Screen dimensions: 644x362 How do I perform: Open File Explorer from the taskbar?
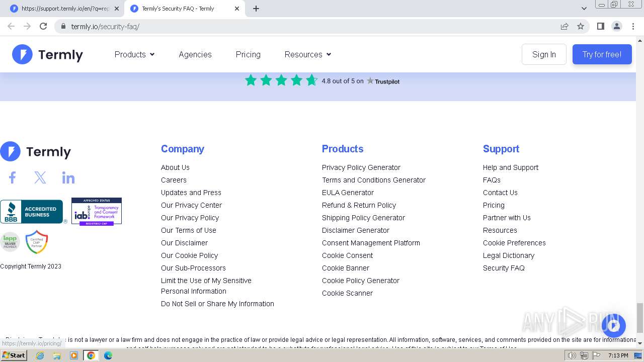(57, 355)
